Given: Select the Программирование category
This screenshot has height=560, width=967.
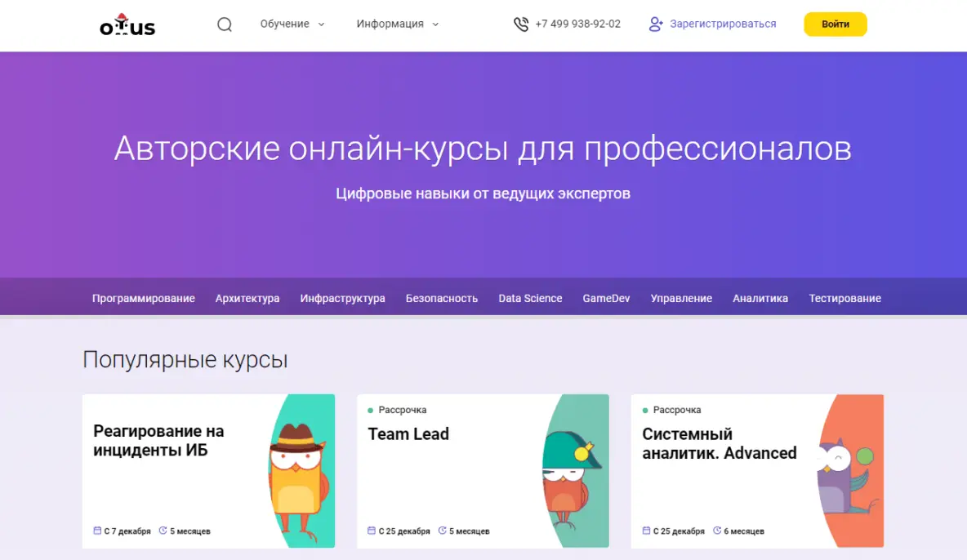Looking at the screenshot, I should (144, 298).
